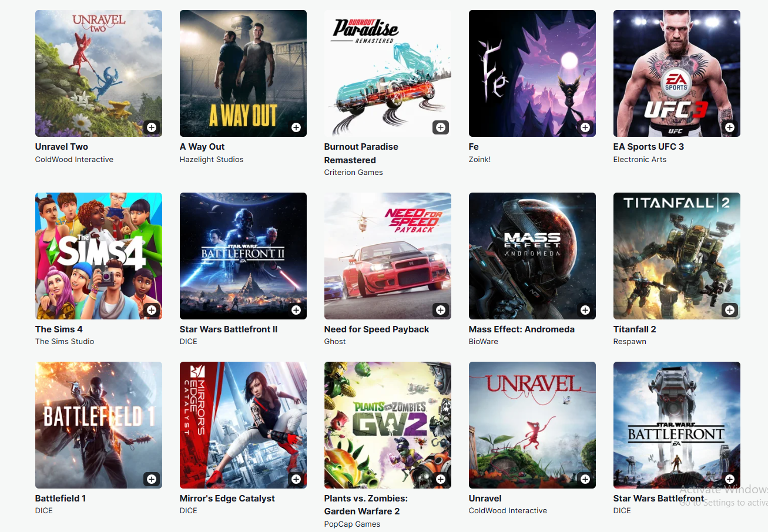Click plus icon on Mirror's Edge Catalyst
This screenshot has width=768, height=532.
(296, 479)
